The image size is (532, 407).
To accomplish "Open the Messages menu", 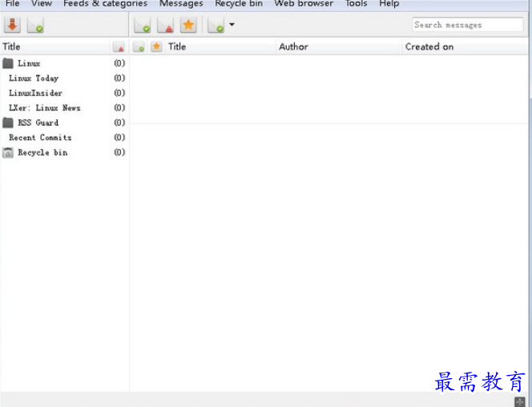I will click(x=181, y=3).
